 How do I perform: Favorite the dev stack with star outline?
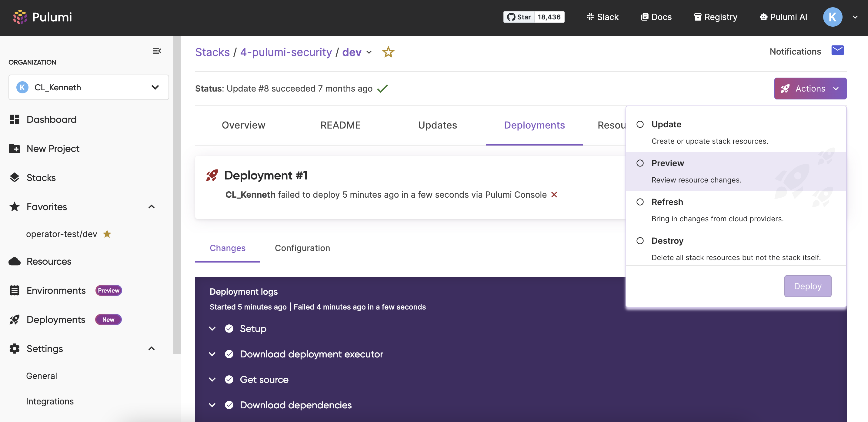click(388, 52)
